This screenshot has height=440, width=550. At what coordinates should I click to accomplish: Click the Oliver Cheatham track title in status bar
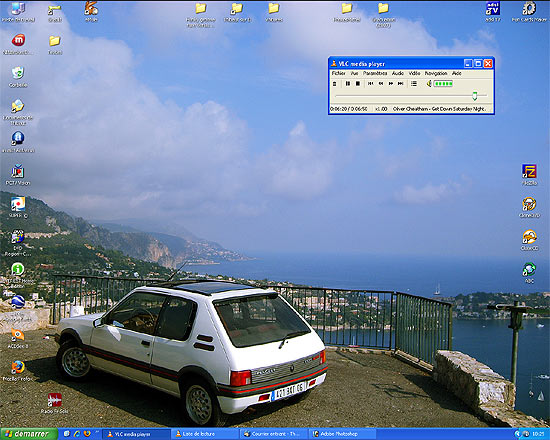point(439,109)
